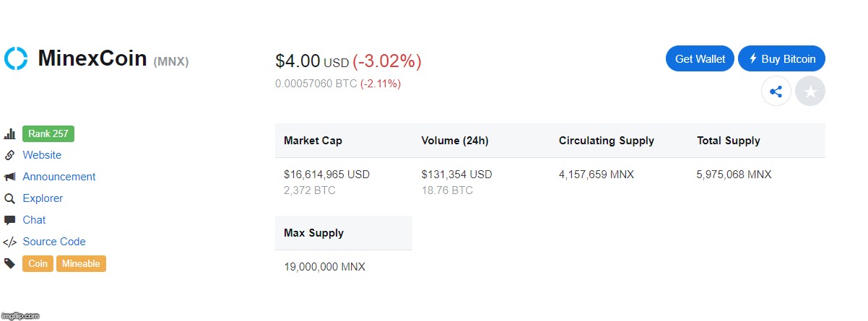The image size is (868, 321).
Task: Open the Explorer link
Action: tap(43, 198)
